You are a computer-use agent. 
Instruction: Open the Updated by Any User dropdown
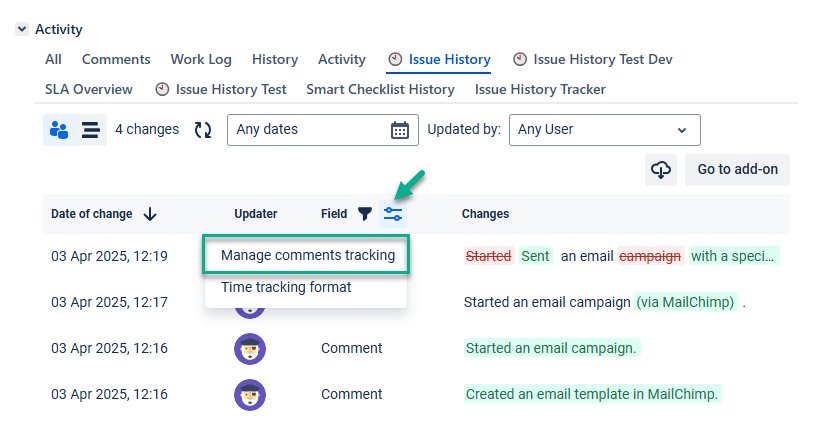604,130
